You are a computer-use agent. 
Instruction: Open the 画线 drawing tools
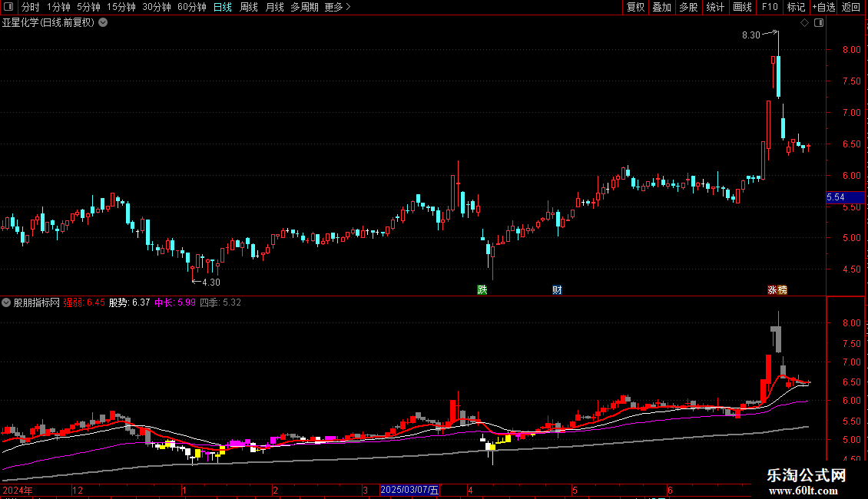pyautogui.click(x=742, y=7)
